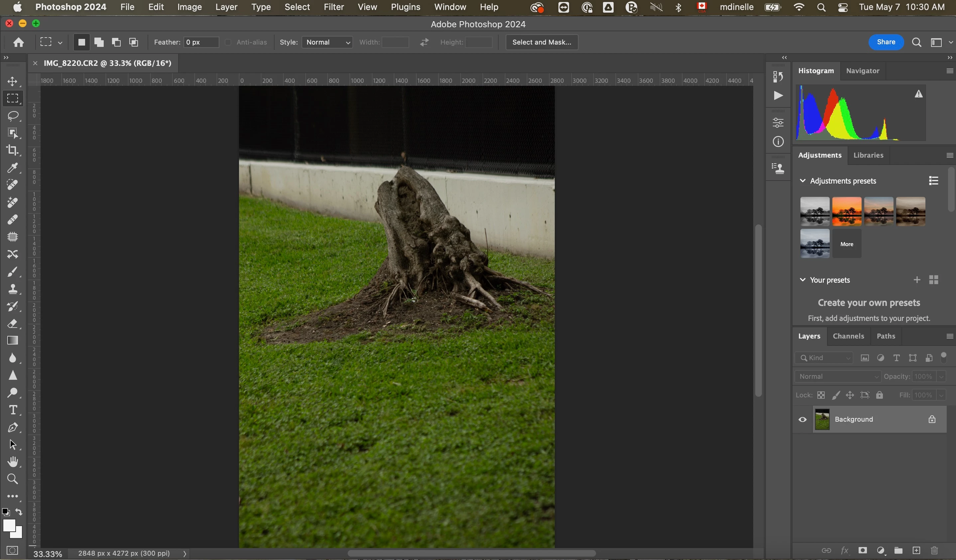This screenshot has width=956, height=560.
Task: Click the Select and Mask button
Action: 541,42
